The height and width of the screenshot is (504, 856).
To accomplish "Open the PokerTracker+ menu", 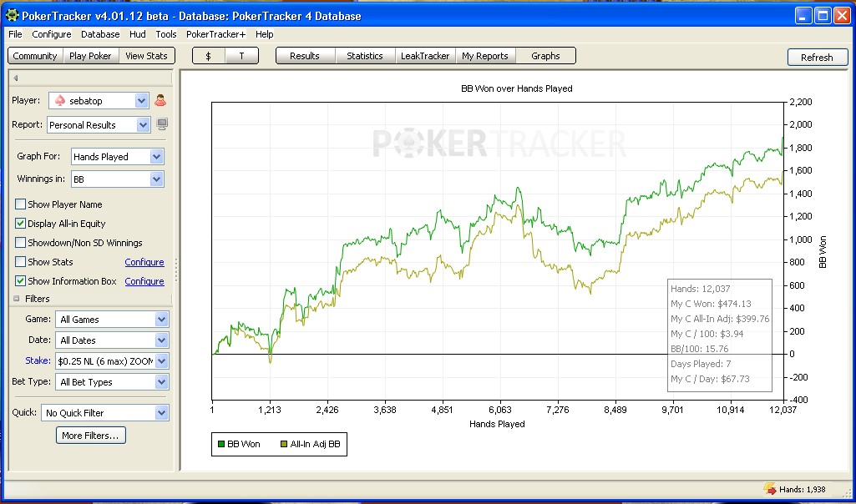I will point(216,34).
